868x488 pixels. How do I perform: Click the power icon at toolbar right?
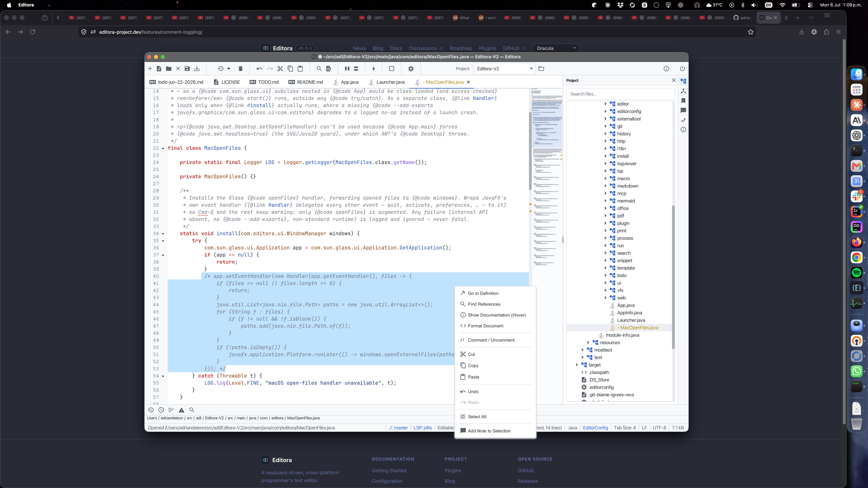click(x=682, y=69)
